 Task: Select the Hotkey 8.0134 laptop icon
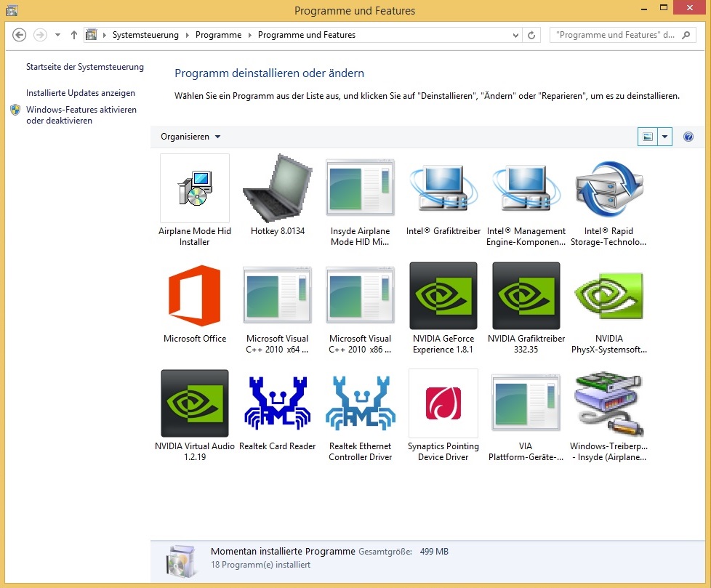(x=278, y=188)
